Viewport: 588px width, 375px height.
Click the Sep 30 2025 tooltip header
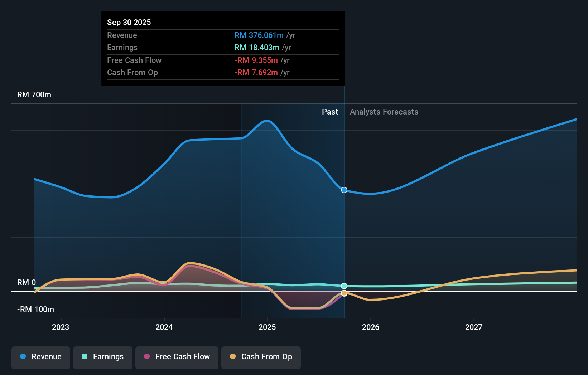tap(129, 22)
